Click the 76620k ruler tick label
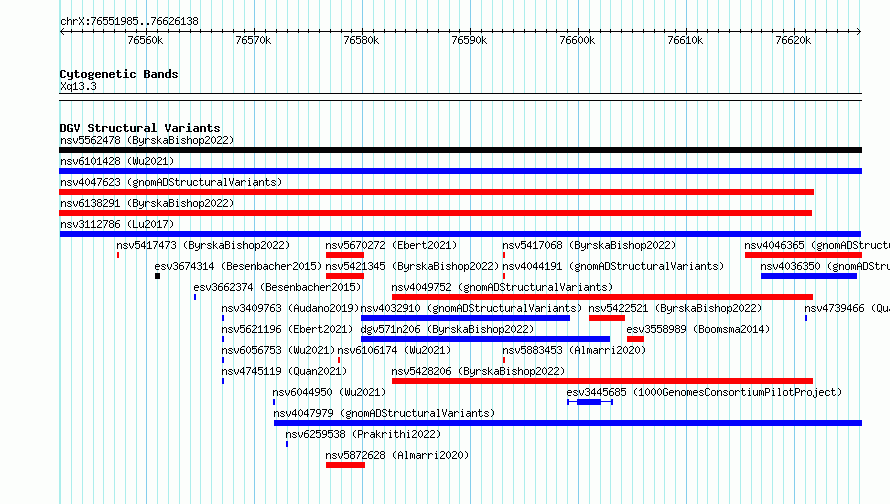Viewport: 890px width, 504px height. click(x=793, y=40)
